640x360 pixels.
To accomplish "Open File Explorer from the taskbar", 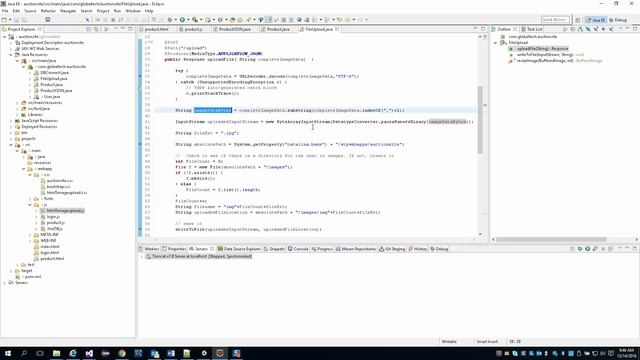I will 56,353.
